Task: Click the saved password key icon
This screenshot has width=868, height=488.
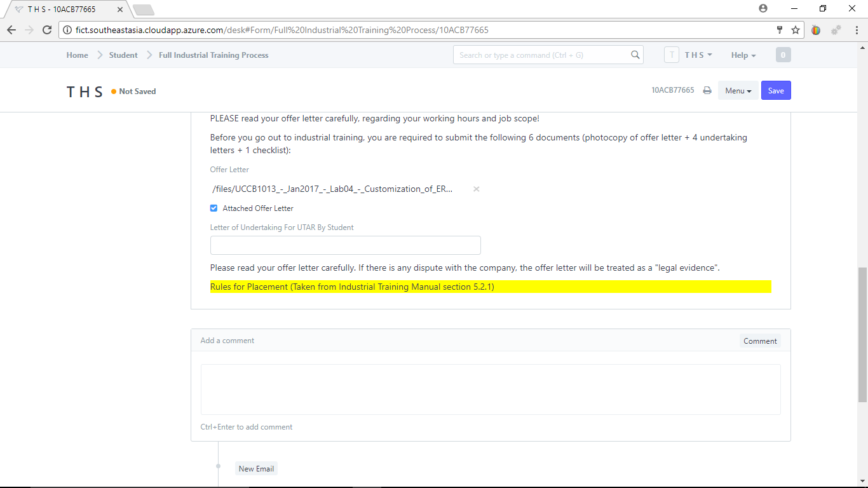Action: click(x=780, y=30)
